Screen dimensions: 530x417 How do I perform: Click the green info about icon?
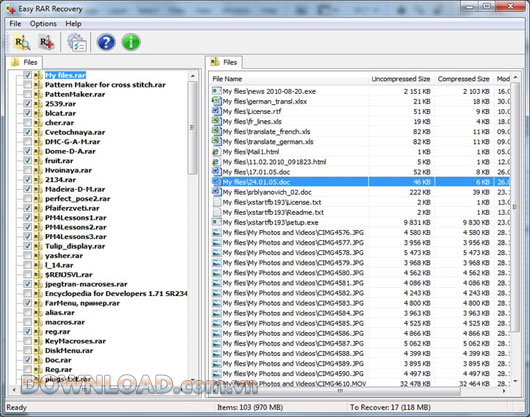point(131,43)
